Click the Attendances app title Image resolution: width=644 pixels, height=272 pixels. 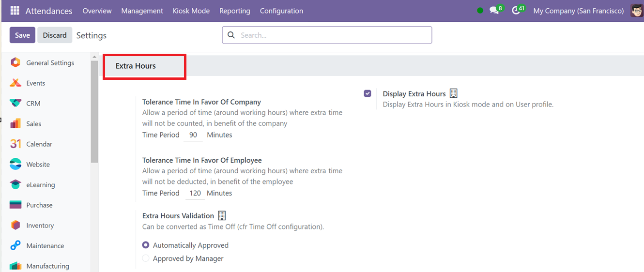click(49, 11)
